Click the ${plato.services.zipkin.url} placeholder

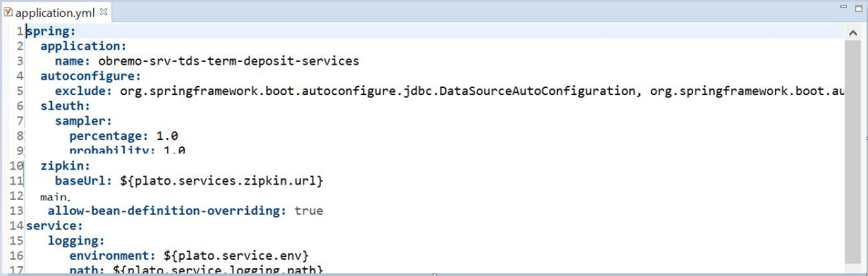(x=221, y=181)
